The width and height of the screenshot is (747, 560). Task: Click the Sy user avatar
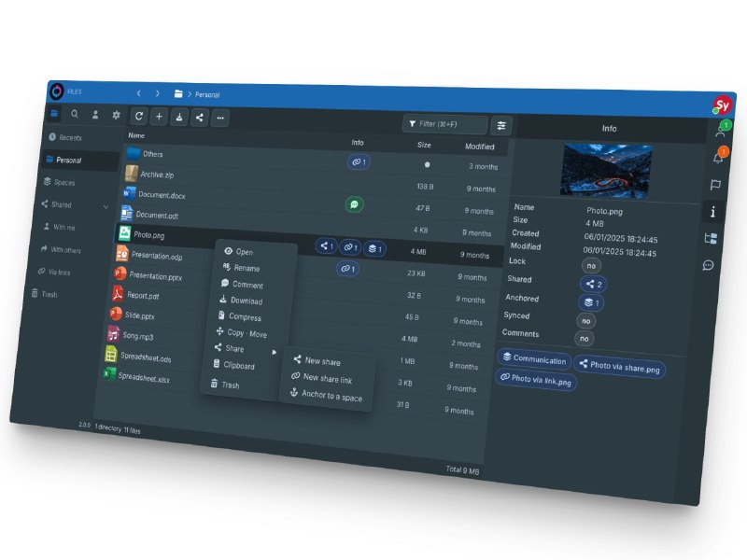[x=722, y=105]
